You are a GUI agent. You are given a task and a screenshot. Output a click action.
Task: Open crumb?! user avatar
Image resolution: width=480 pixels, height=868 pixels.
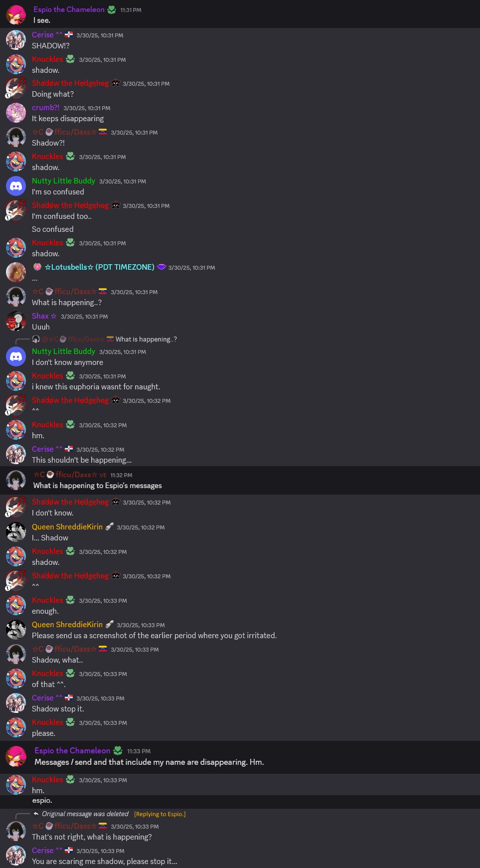pos(16,113)
